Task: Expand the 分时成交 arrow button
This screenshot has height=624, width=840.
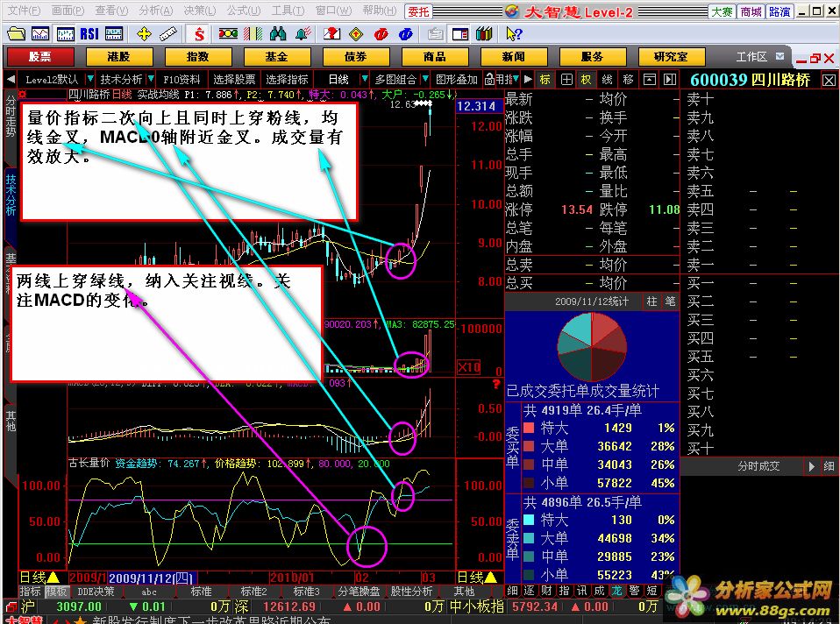Action: pyautogui.click(x=812, y=466)
